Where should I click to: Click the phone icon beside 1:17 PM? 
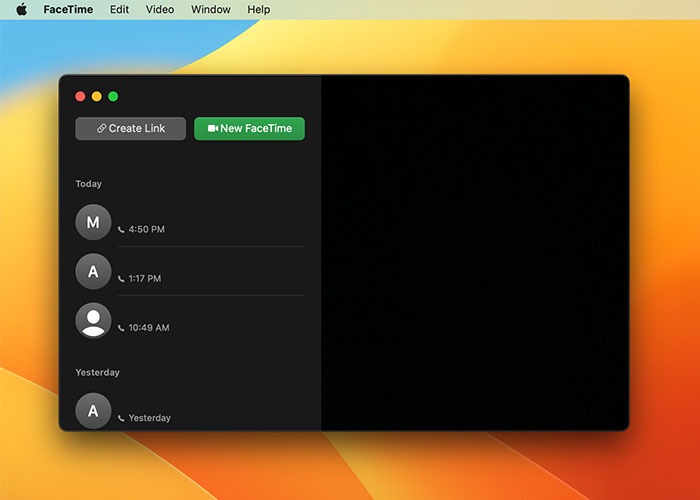pos(121,279)
